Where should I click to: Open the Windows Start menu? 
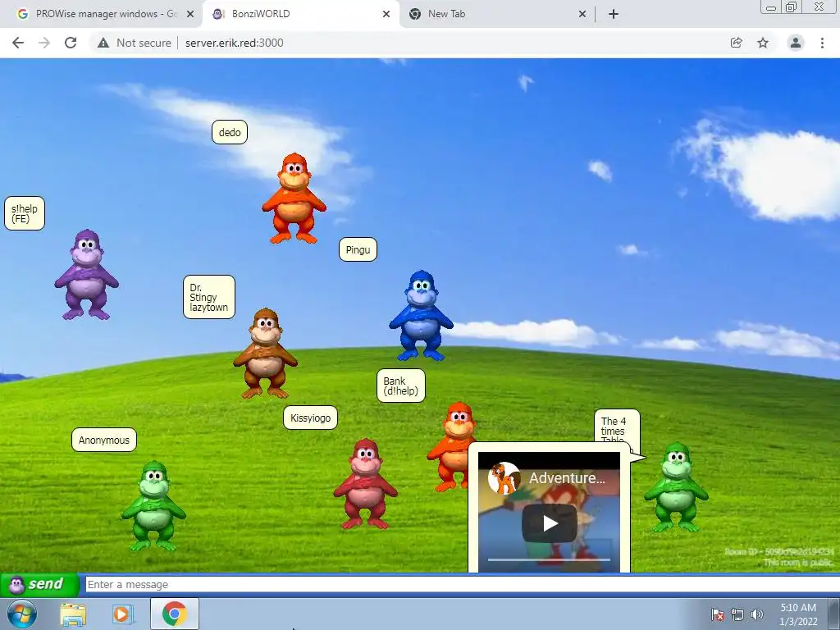tap(21, 614)
